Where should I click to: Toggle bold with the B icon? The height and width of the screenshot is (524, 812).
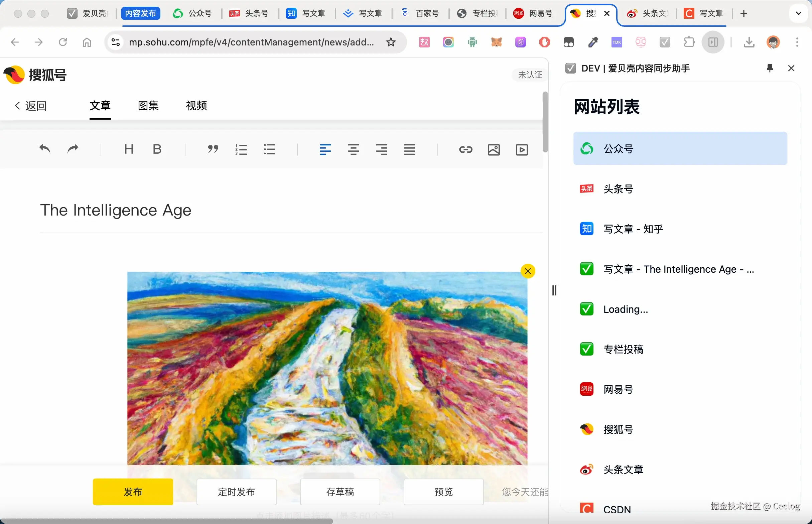point(157,149)
